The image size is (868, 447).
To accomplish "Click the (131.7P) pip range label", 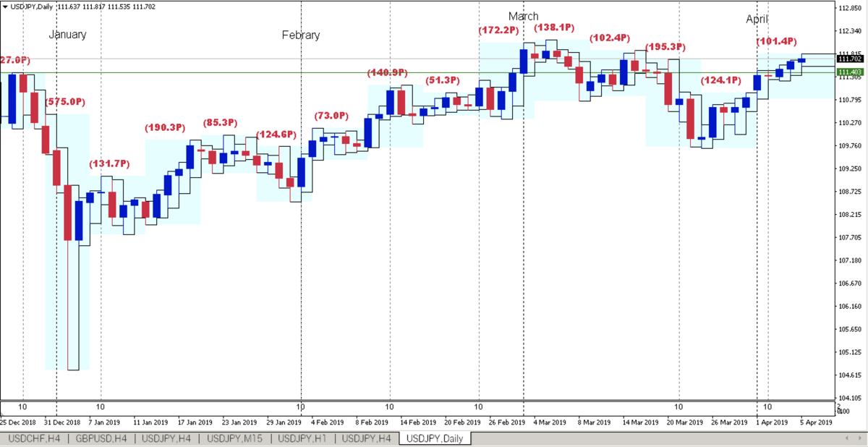I will pos(109,163).
